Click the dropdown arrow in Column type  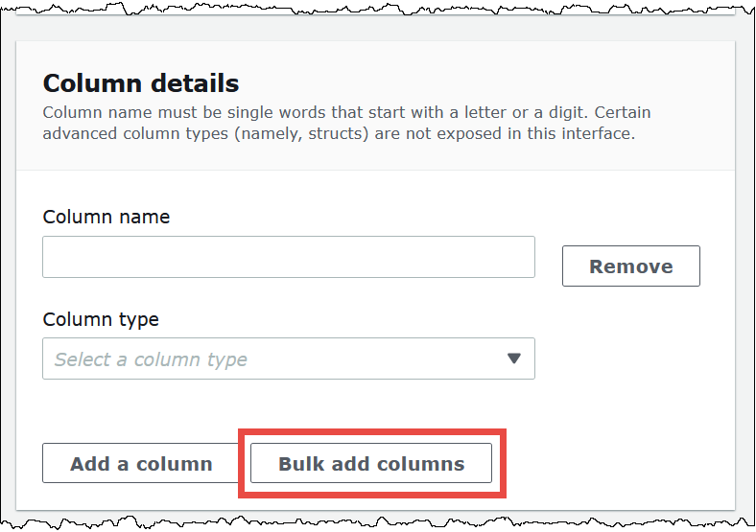point(513,359)
